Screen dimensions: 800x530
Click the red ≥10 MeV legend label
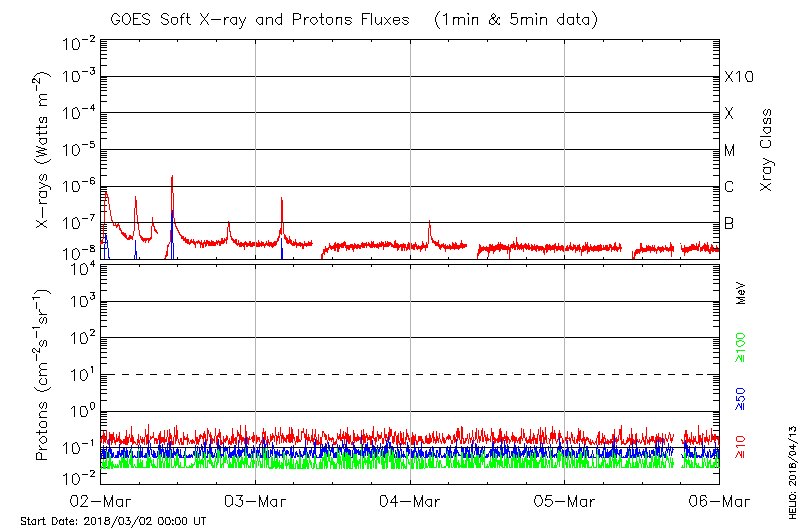coord(741,446)
